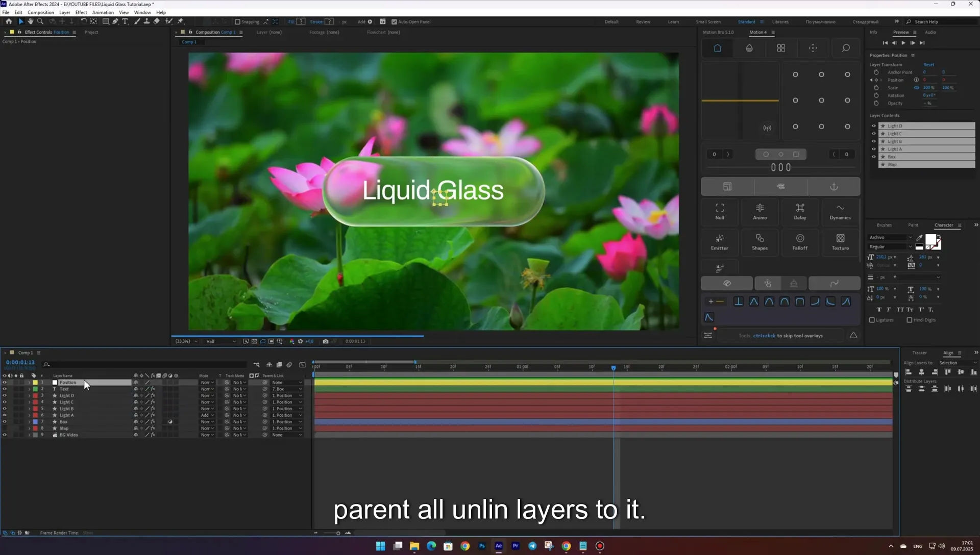Open the Parent dropdown for BG Video
The height and width of the screenshot is (555, 980).
click(x=287, y=435)
